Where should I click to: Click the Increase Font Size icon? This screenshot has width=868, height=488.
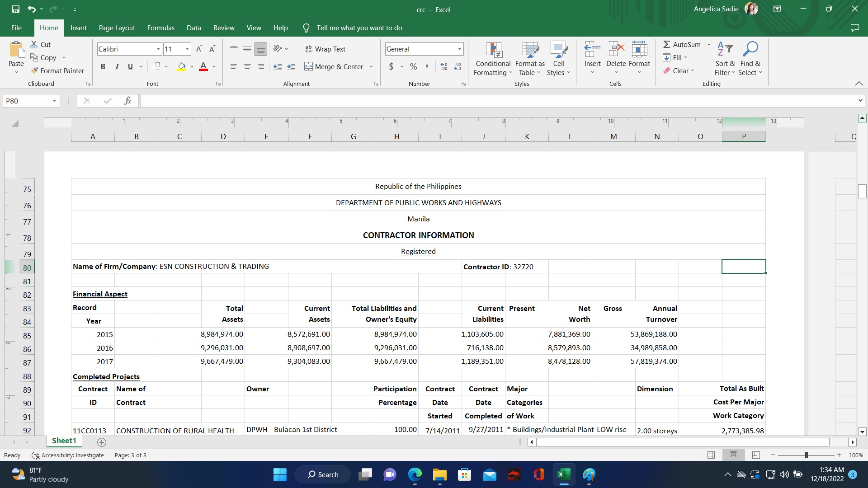tap(199, 49)
